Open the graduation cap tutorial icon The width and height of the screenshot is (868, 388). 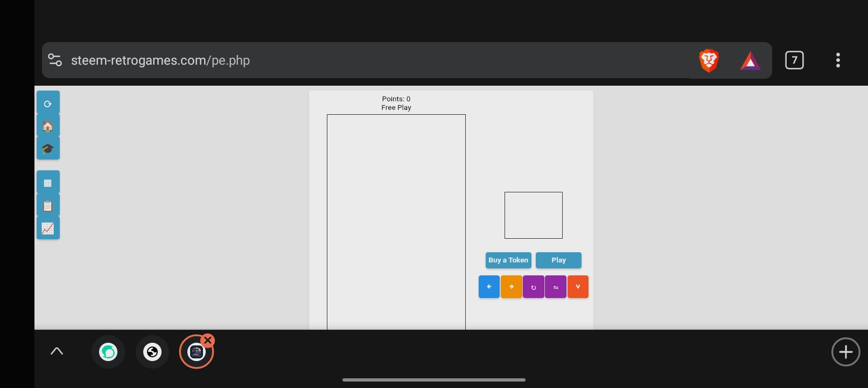click(48, 148)
